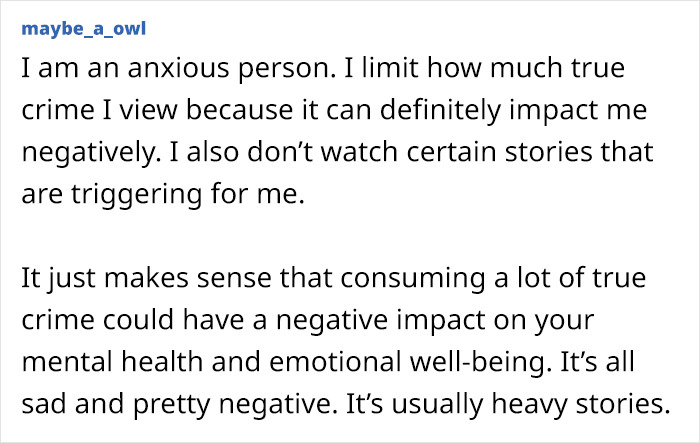This screenshot has width=700, height=443.
Task: Click the phrase 'usually heavy stories' at the end
Action: click(x=531, y=404)
